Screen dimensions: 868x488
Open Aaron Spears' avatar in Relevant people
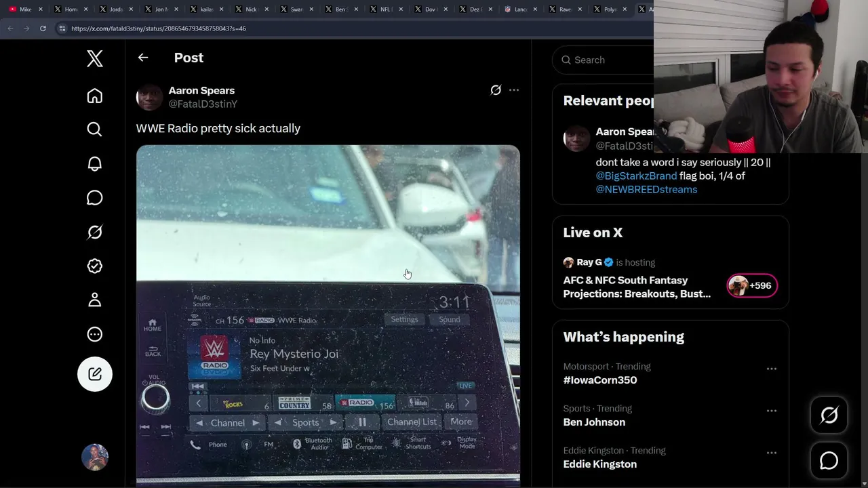coord(576,138)
